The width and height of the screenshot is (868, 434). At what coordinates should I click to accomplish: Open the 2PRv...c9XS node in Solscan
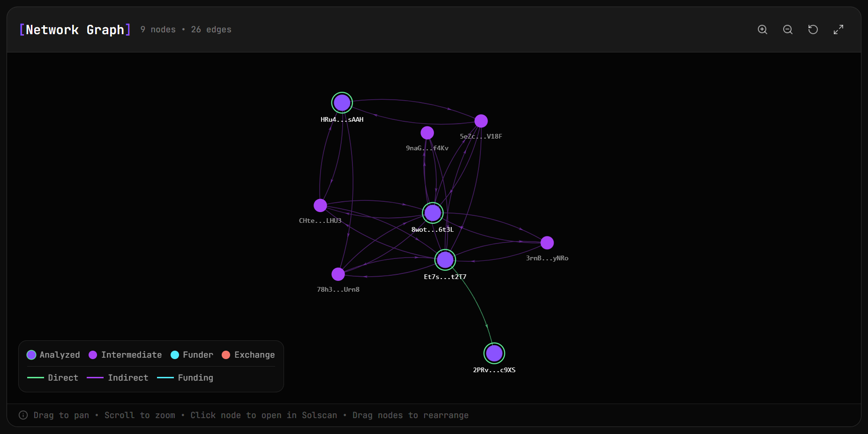(x=494, y=353)
